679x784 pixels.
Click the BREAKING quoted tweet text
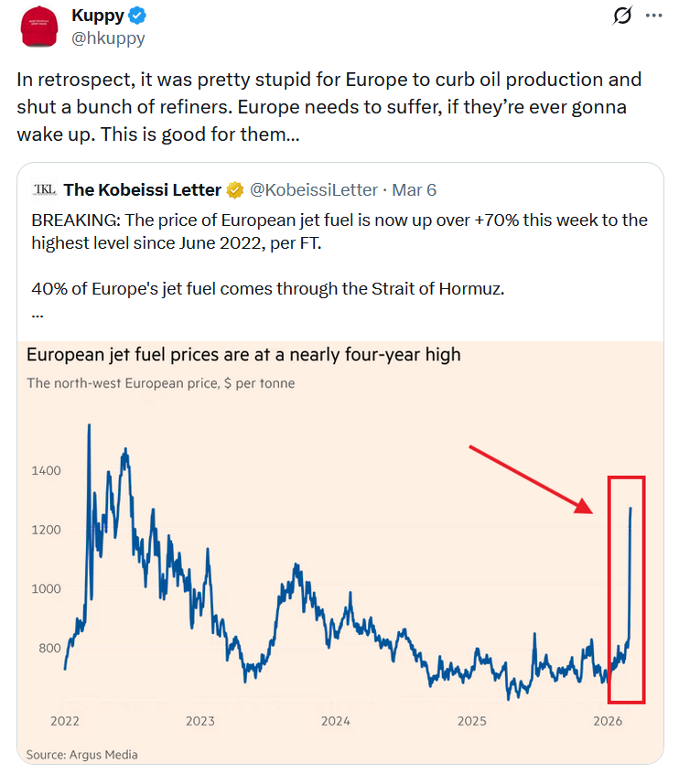pyautogui.click(x=339, y=231)
